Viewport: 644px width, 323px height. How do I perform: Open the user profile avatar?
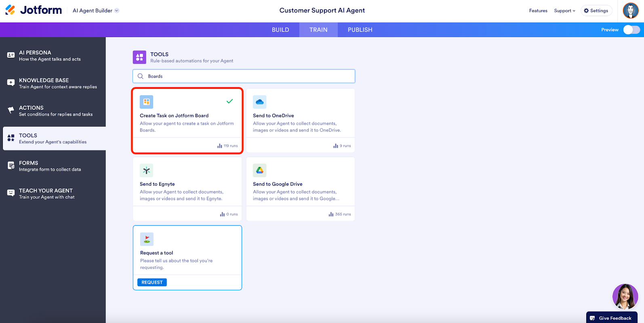630,10
